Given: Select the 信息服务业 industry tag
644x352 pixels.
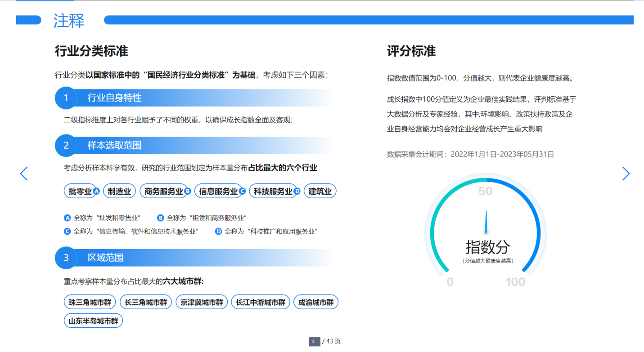Looking at the screenshot, I should tap(218, 191).
